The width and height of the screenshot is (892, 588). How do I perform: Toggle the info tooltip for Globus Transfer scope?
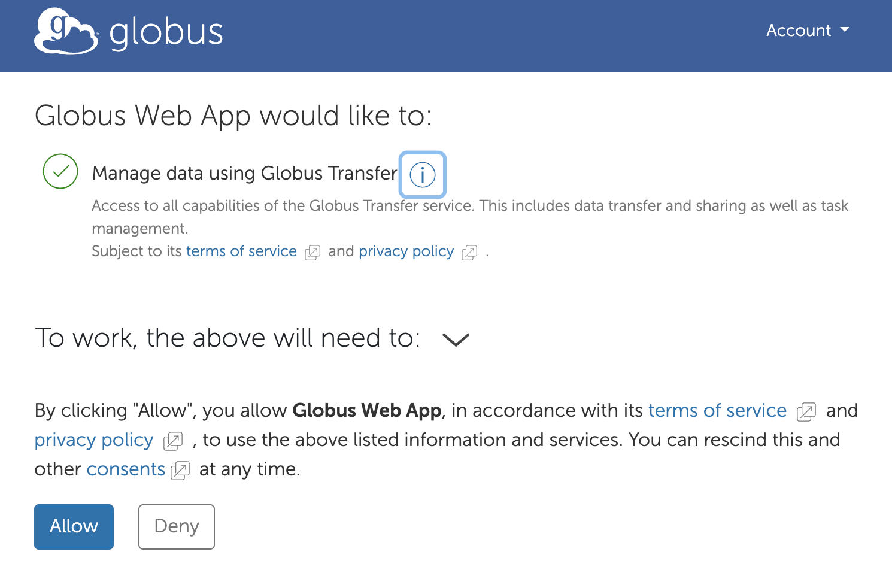point(422,174)
